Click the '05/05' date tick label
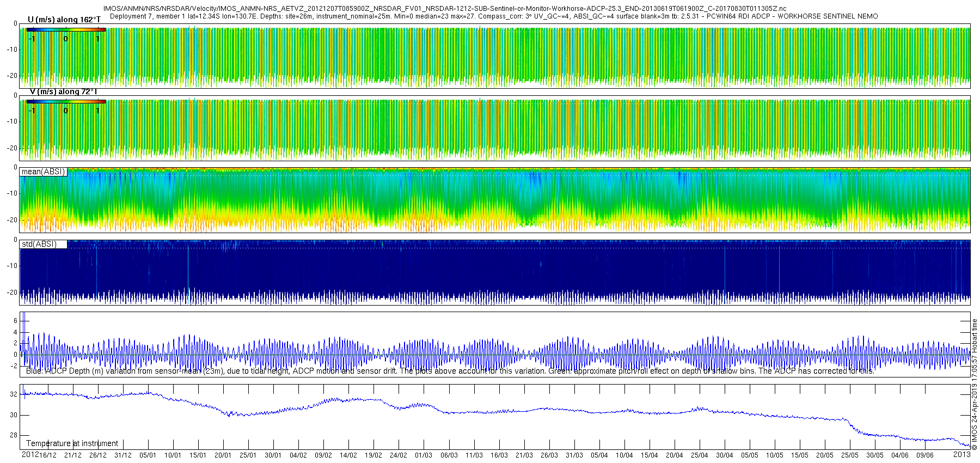Image resolution: width=980 pixels, height=463 pixels. point(750,455)
